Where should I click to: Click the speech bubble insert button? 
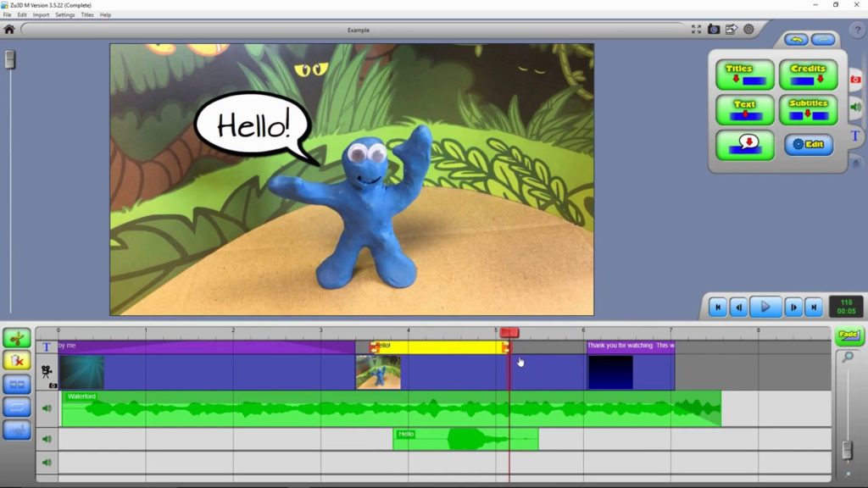pyautogui.click(x=745, y=146)
